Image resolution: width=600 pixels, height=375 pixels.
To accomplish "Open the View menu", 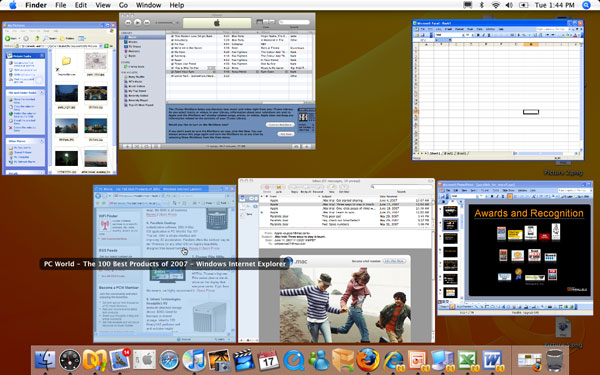I will 103,5.
